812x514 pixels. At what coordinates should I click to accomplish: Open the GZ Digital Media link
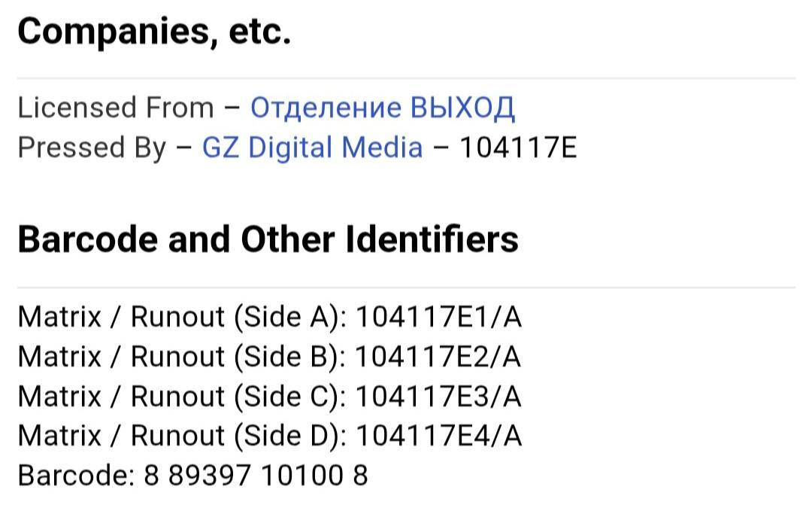click(x=312, y=148)
